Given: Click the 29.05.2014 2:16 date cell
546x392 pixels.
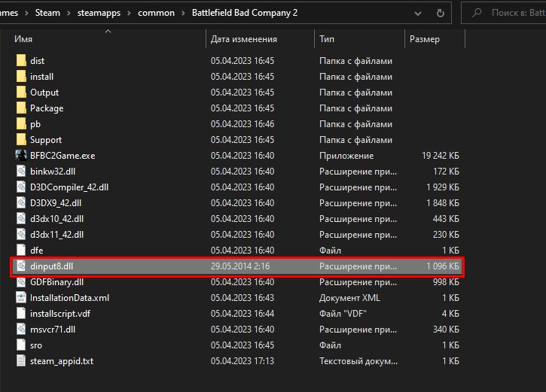Looking at the screenshot, I should (x=240, y=266).
